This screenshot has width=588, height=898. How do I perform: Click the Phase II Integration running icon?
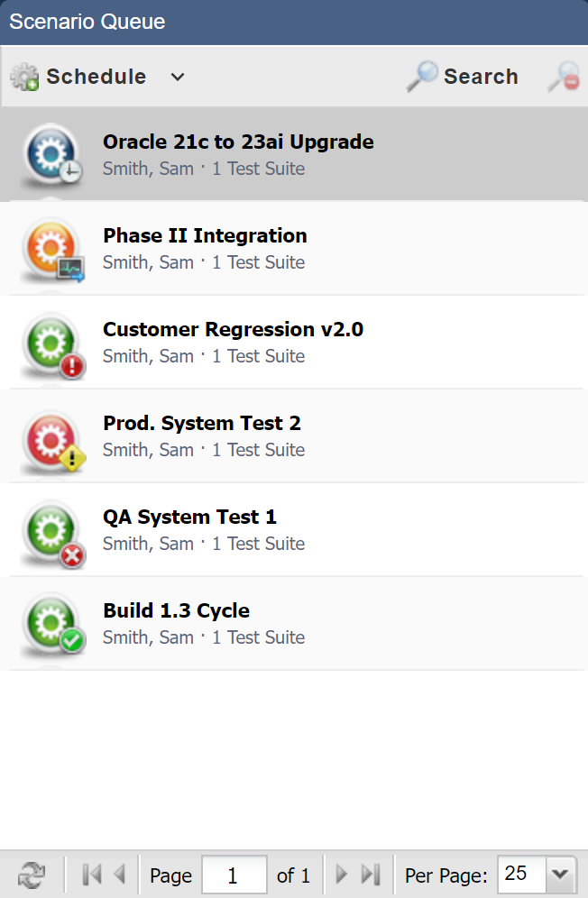click(51, 250)
